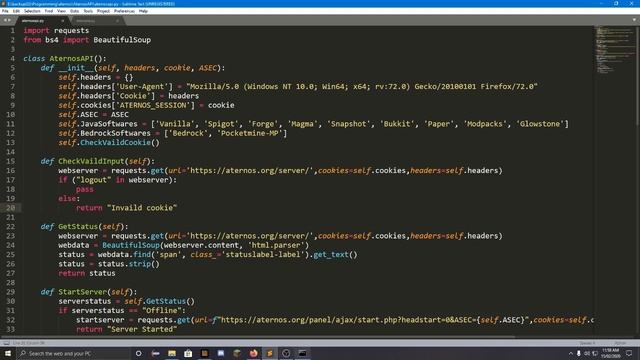The height and width of the screenshot is (360, 640).
Task: Expand the system tray hidden icons
Action: pyautogui.click(x=571, y=353)
